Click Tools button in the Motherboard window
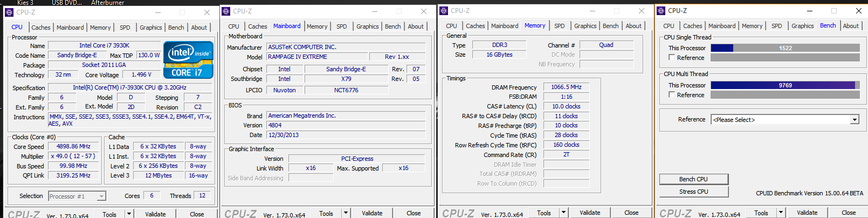 [326, 213]
